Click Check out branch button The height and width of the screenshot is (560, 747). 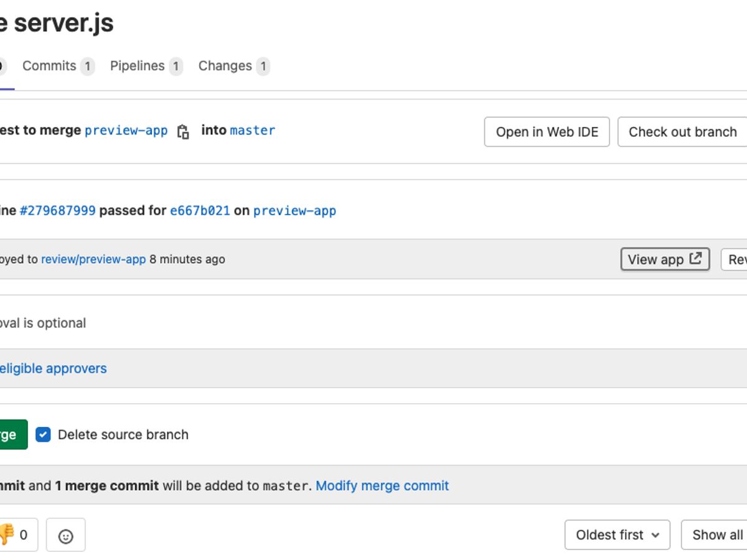[x=682, y=132]
